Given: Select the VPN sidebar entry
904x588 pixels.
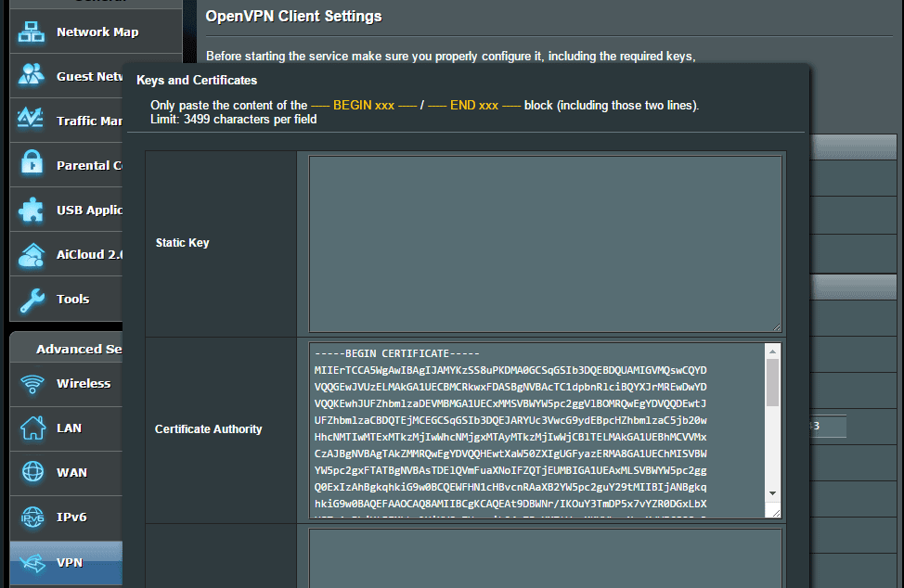Looking at the screenshot, I should [x=66, y=563].
